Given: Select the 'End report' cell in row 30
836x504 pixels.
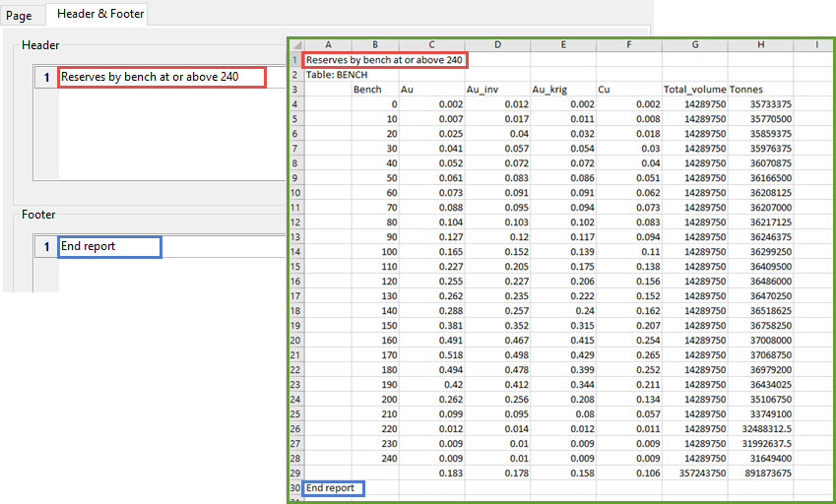Looking at the screenshot, I should (333, 487).
